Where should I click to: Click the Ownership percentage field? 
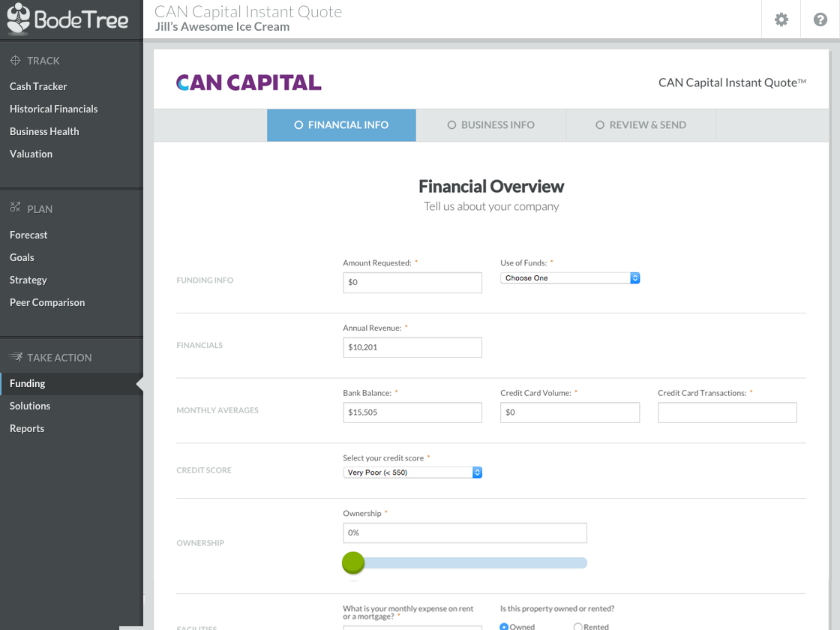pyautogui.click(x=465, y=533)
